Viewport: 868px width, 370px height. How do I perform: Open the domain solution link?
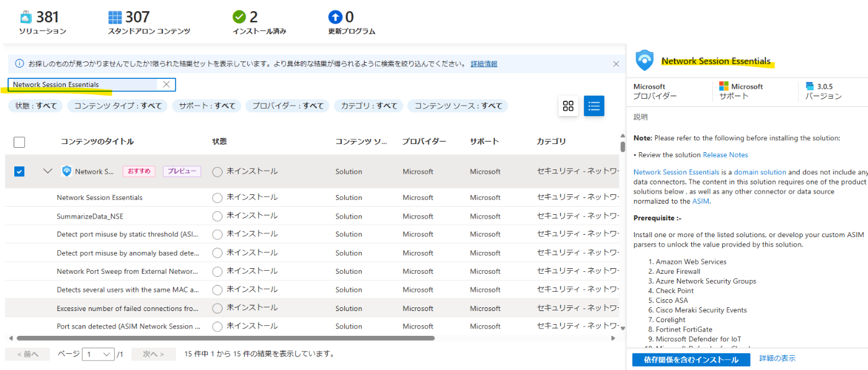click(760, 172)
